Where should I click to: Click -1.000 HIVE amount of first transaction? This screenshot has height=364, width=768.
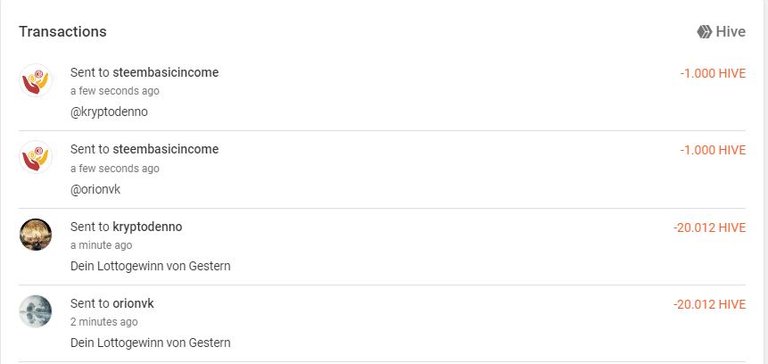713,73
